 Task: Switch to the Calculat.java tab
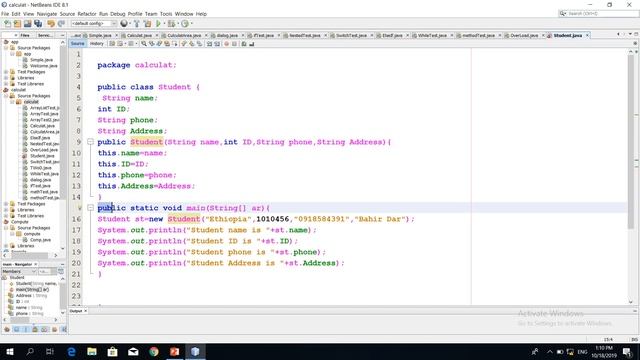(x=139, y=36)
